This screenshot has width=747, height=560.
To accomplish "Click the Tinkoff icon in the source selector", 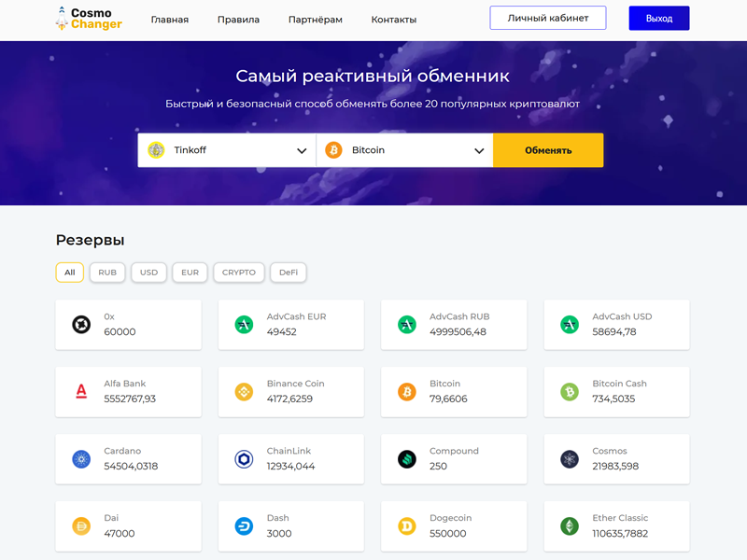I will pyautogui.click(x=156, y=150).
